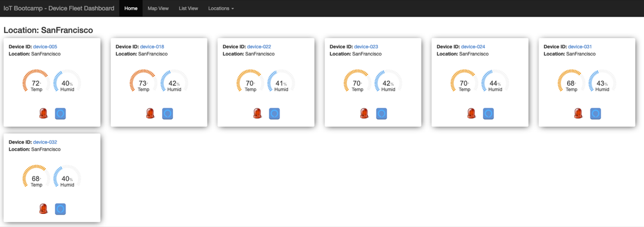Viewport: 644px width, 227px height.
Task: Click the red alarm light on device-031
Action: 578,114
